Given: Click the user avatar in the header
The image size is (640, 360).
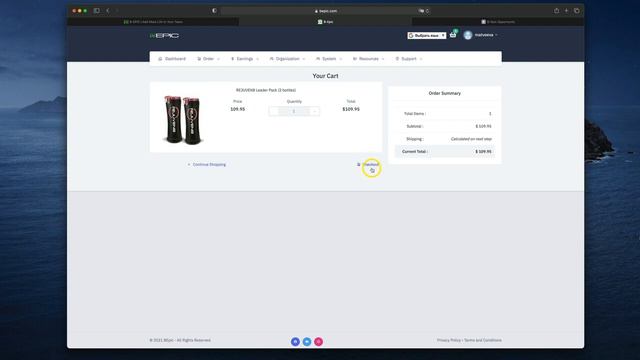Looking at the screenshot, I should coord(468,35).
